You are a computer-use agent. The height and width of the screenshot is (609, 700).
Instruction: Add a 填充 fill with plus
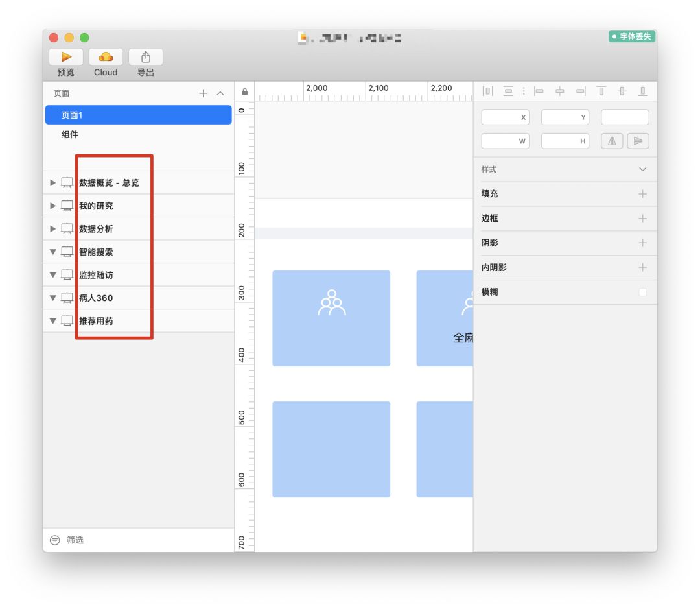[x=643, y=194]
